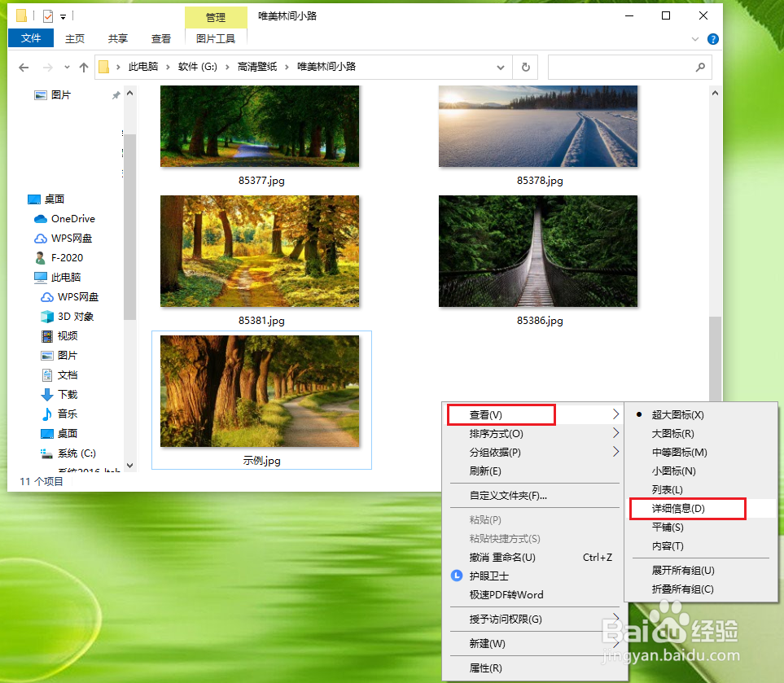The width and height of the screenshot is (784, 683).
Task: Click the back navigation arrow
Action: pos(24,67)
